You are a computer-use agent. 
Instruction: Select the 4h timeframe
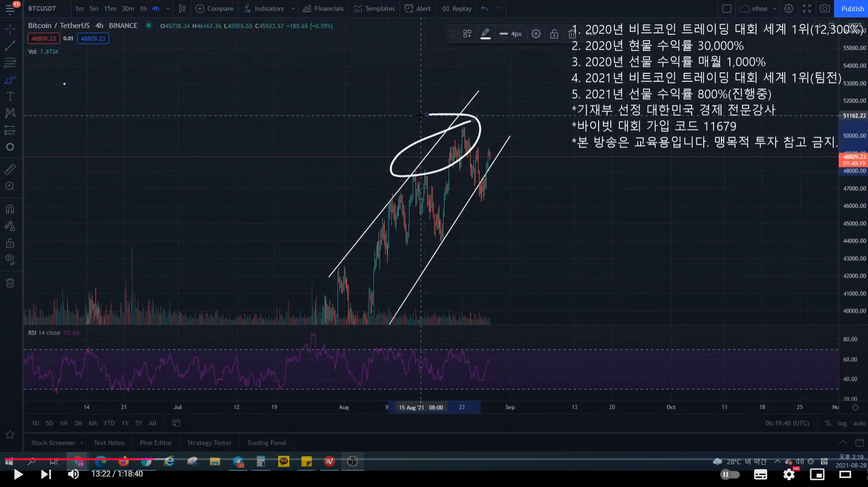155,8
